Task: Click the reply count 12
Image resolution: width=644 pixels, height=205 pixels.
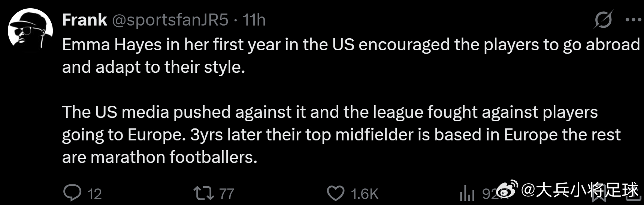Action: (x=94, y=194)
